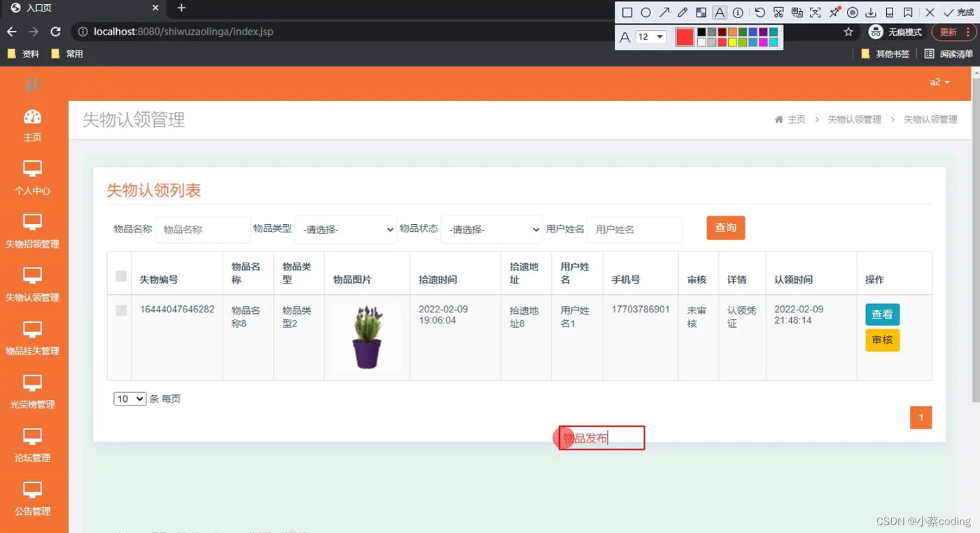Select the pencil drawing tool

682,13
